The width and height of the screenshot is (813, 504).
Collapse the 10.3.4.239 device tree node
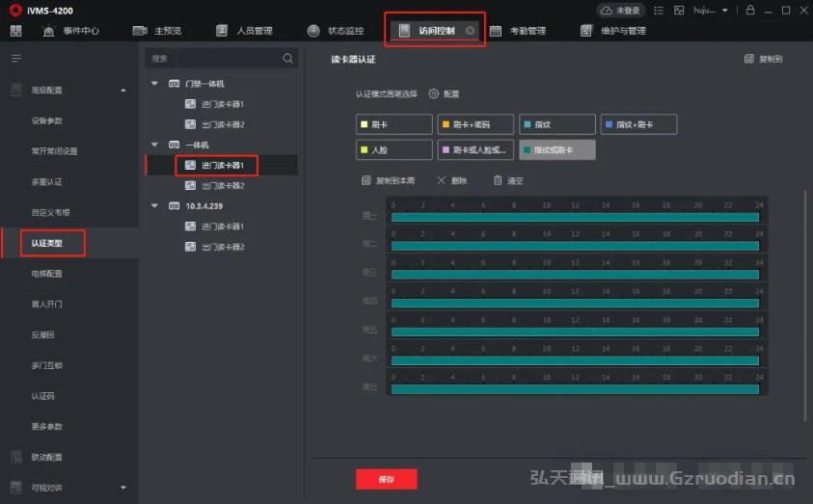155,205
